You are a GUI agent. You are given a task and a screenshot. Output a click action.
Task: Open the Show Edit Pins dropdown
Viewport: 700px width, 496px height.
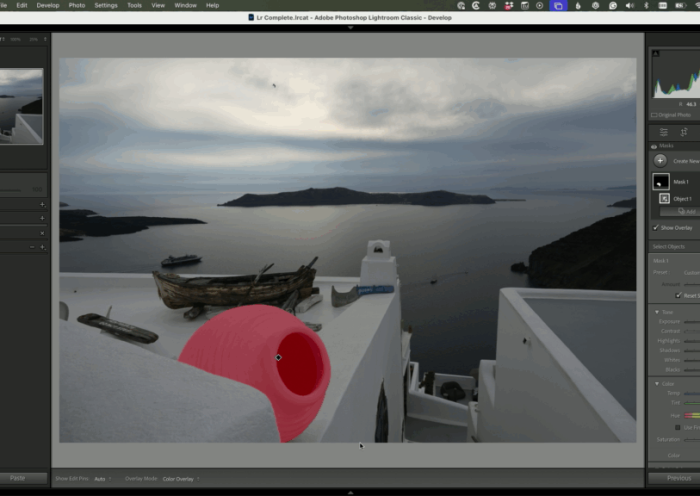102,479
